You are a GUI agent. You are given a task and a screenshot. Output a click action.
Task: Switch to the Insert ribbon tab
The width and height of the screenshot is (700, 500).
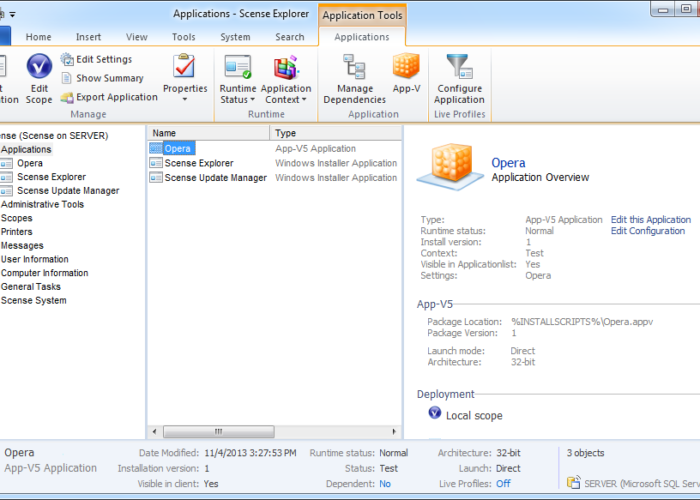tap(88, 37)
